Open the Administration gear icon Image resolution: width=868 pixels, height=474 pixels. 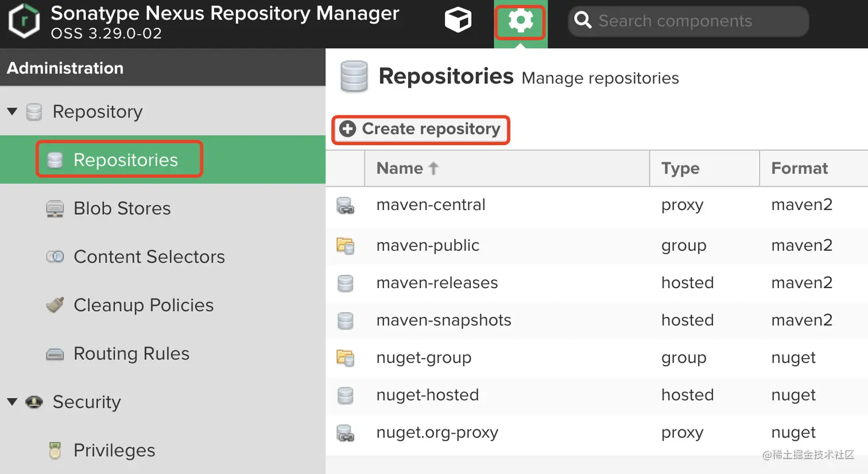pyautogui.click(x=521, y=22)
